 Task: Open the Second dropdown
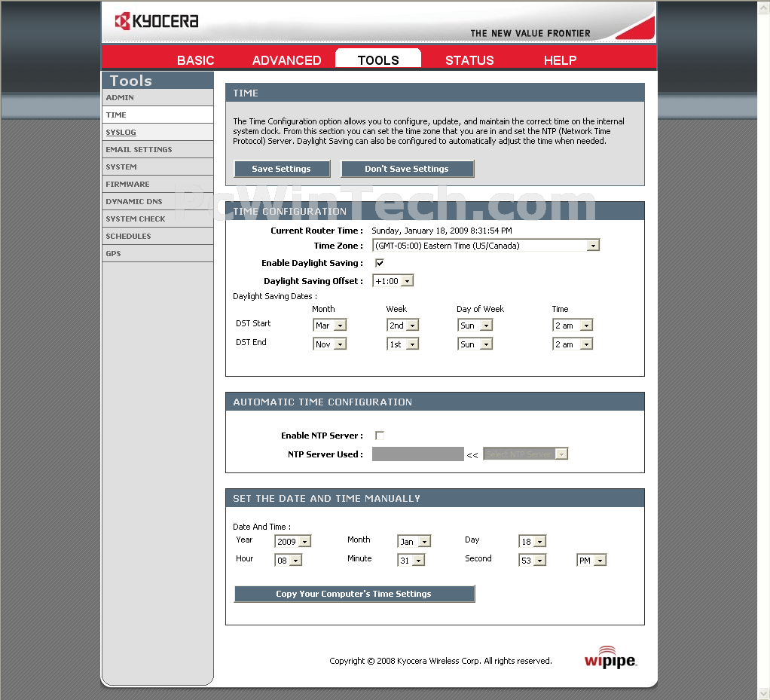click(533, 560)
